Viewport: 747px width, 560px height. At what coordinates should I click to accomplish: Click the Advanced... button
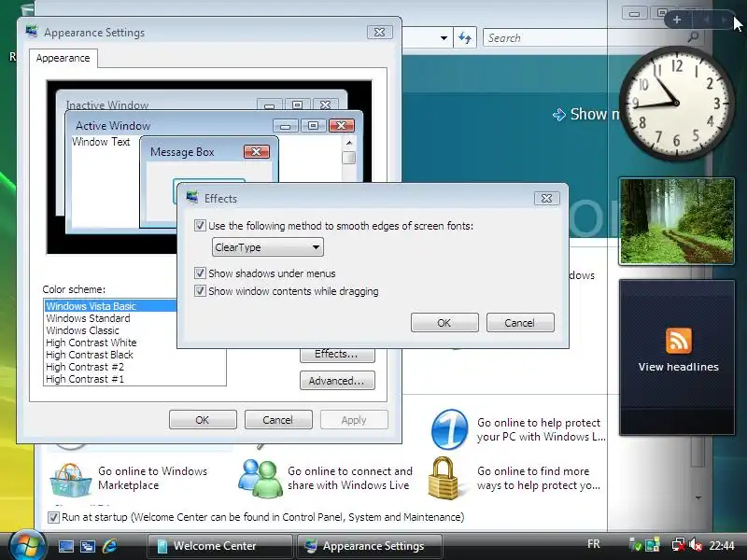337,381
